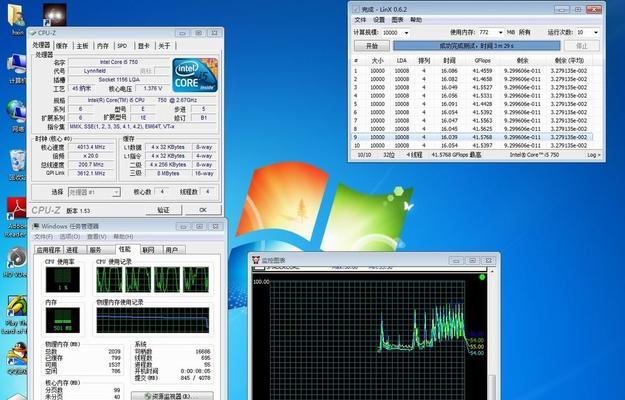This screenshot has width=625, height=400.
Task: Expand CPU-Z processor selection dropdown
Action: pos(116,192)
